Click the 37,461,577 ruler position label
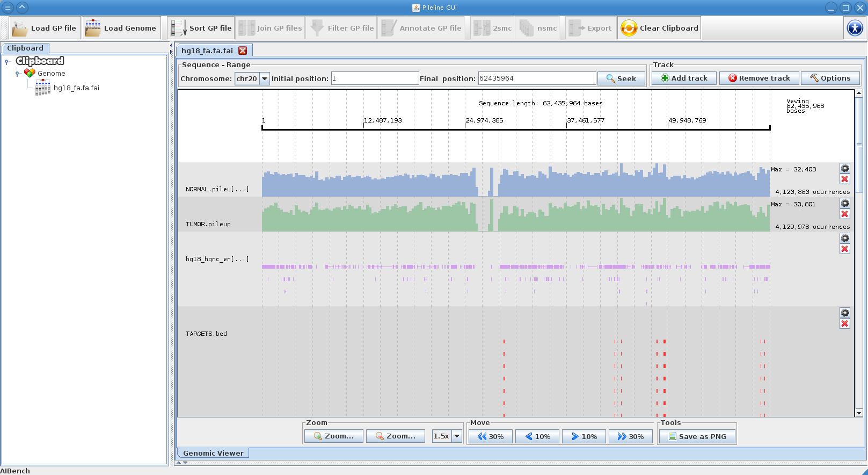 [586, 120]
